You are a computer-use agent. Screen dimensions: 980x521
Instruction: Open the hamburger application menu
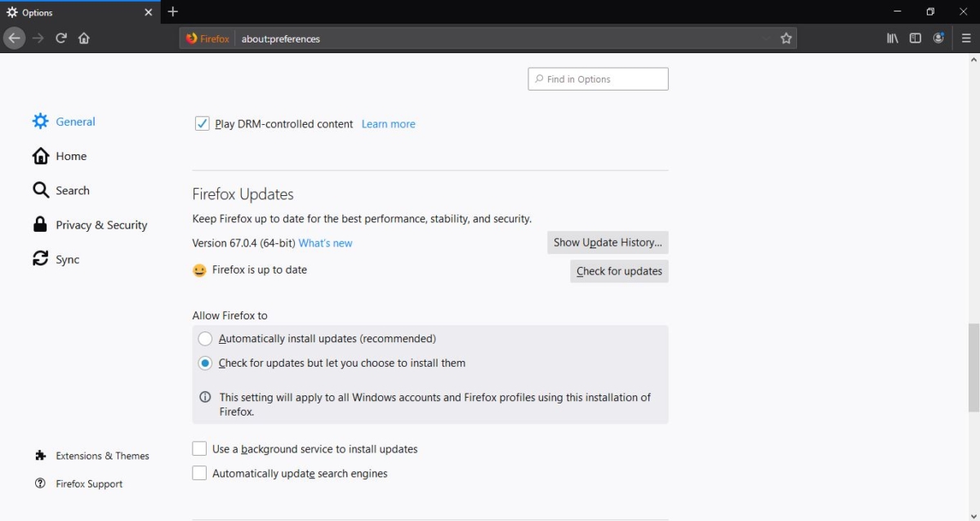coord(966,38)
